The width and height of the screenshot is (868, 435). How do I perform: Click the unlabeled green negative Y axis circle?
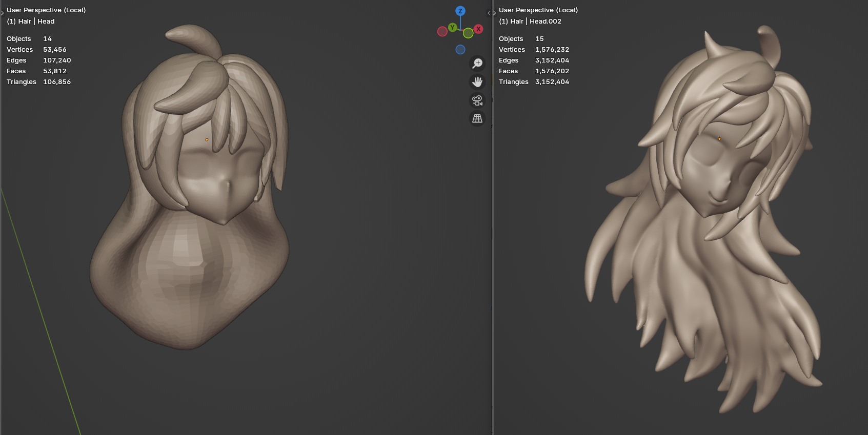pos(468,33)
